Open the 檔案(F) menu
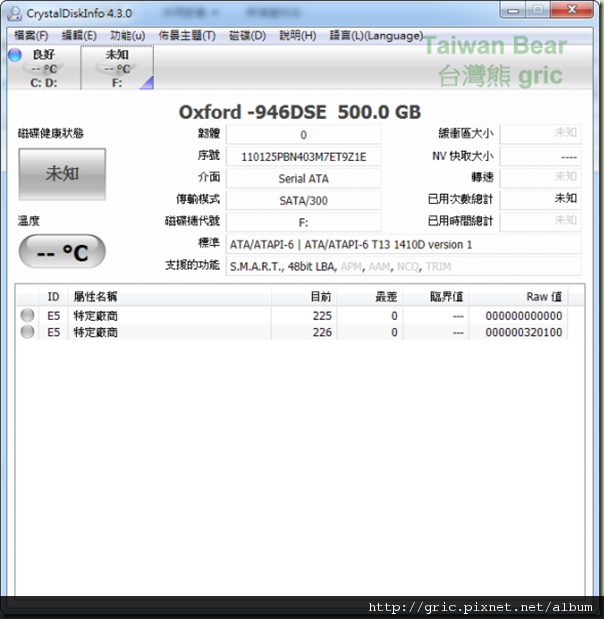The height and width of the screenshot is (619, 604). (31, 36)
